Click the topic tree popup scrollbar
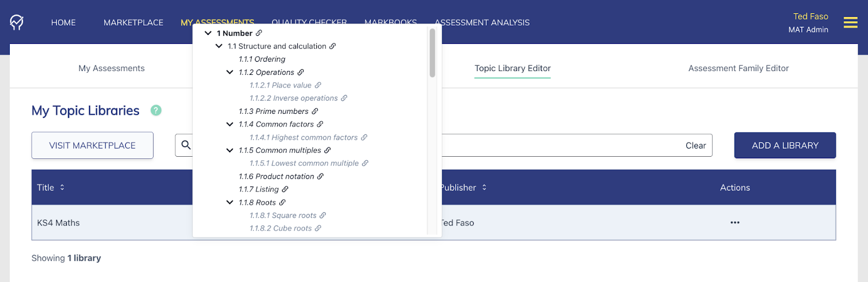Viewport: 868px width, 282px height. (432, 53)
